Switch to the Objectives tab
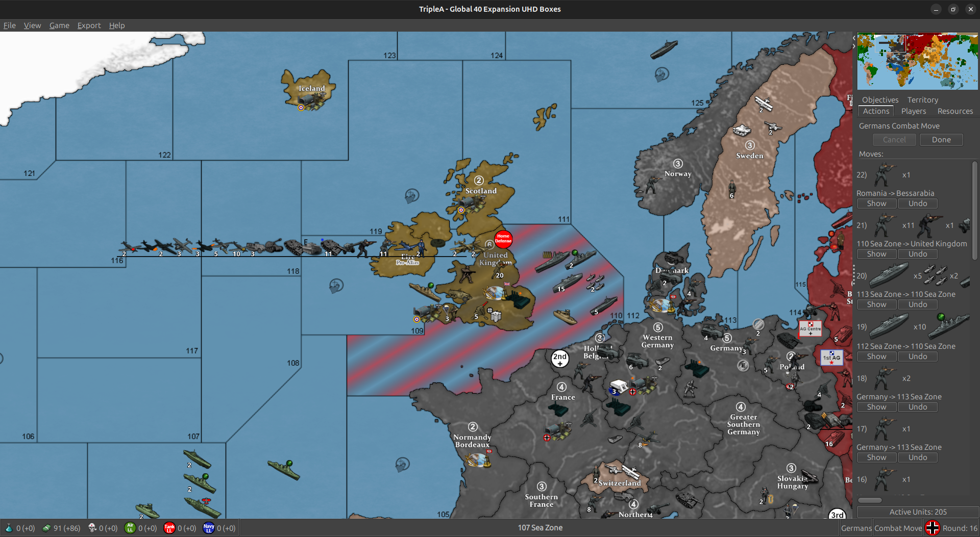 pos(880,100)
